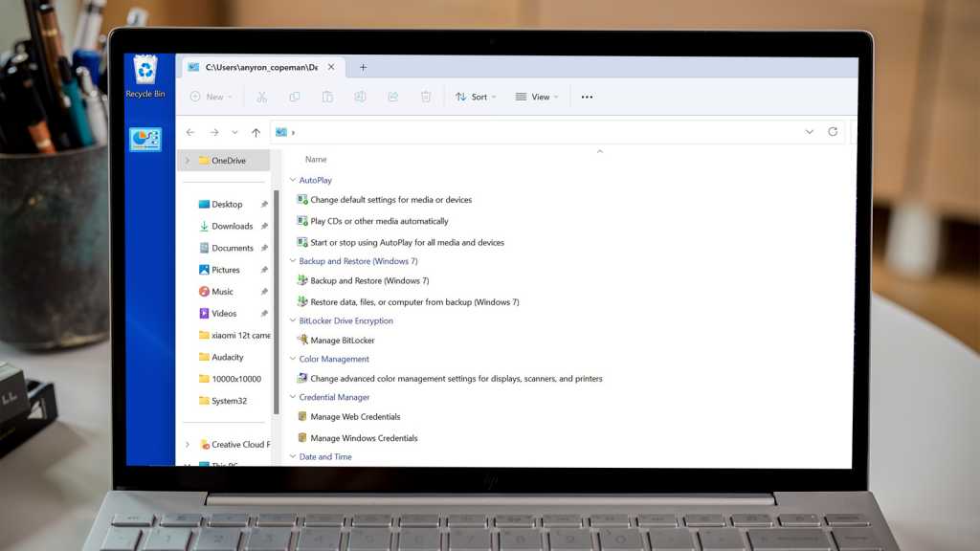
Task: Click the Delete trash icon in toolbar
Action: pos(426,97)
